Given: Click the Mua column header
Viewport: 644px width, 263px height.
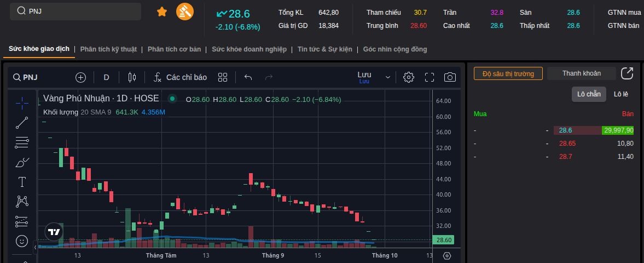Looking at the screenshot, I should pyautogui.click(x=480, y=114).
